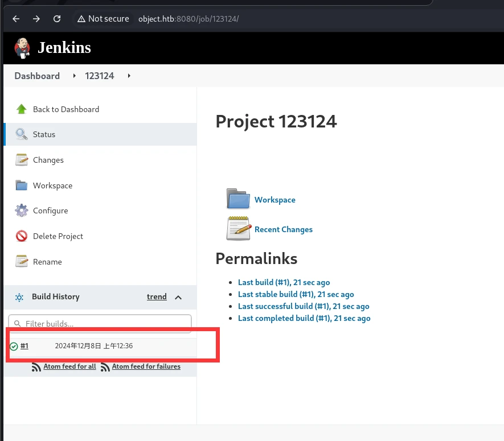Click the folder Workspace icon in sidebar
The image size is (504, 441).
pyautogui.click(x=22, y=186)
